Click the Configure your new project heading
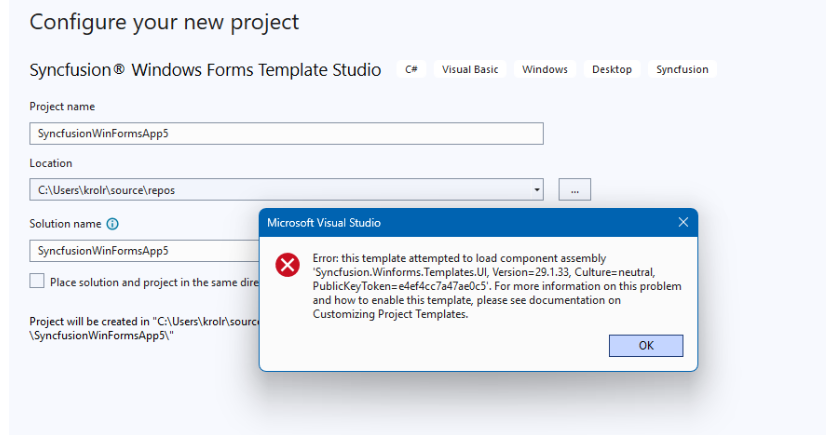Image resolution: width=826 pixels, height=435 pixels. pyautogui.click(x=164, y=21)
